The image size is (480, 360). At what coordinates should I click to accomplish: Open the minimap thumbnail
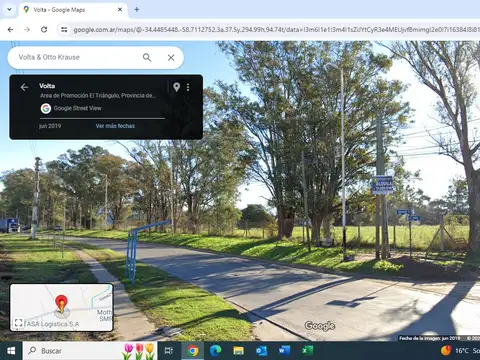click(61, 307)
